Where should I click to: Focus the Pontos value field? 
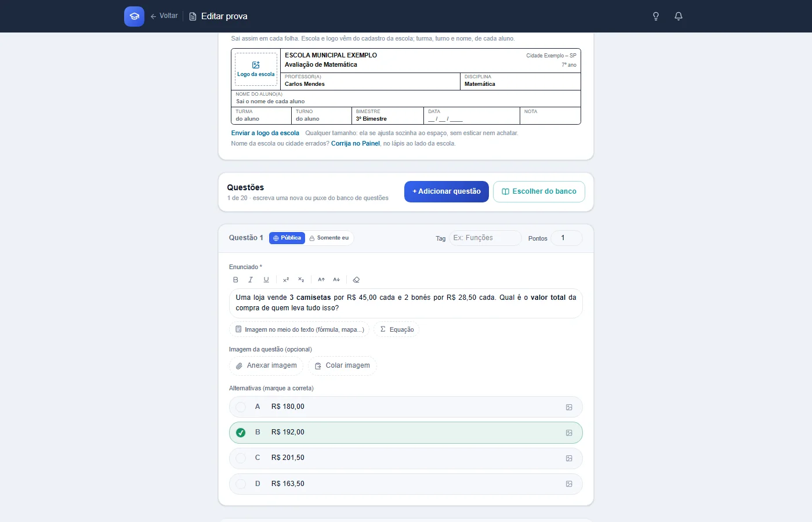(x=566, y=238)
